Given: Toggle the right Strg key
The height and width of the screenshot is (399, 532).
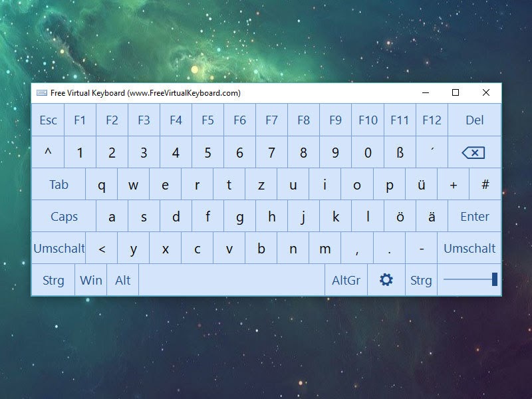Looking at the screenshot, I should 421,280.
